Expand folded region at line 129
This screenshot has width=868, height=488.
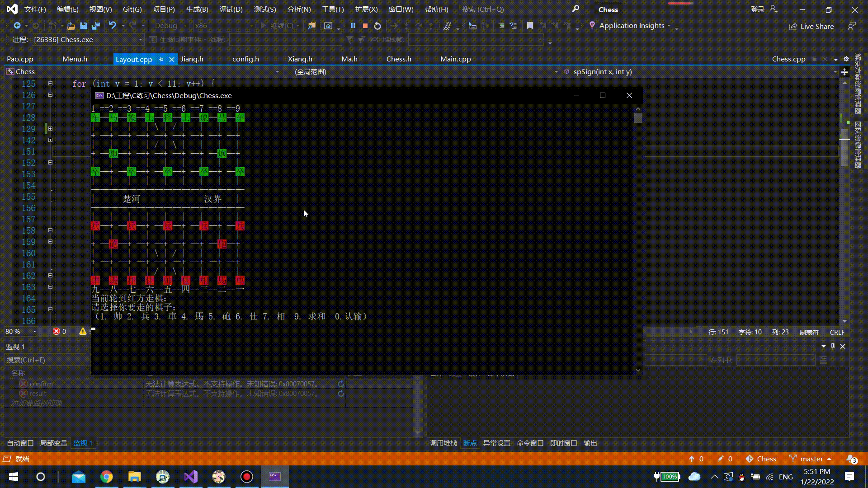(x=50, y=129)
